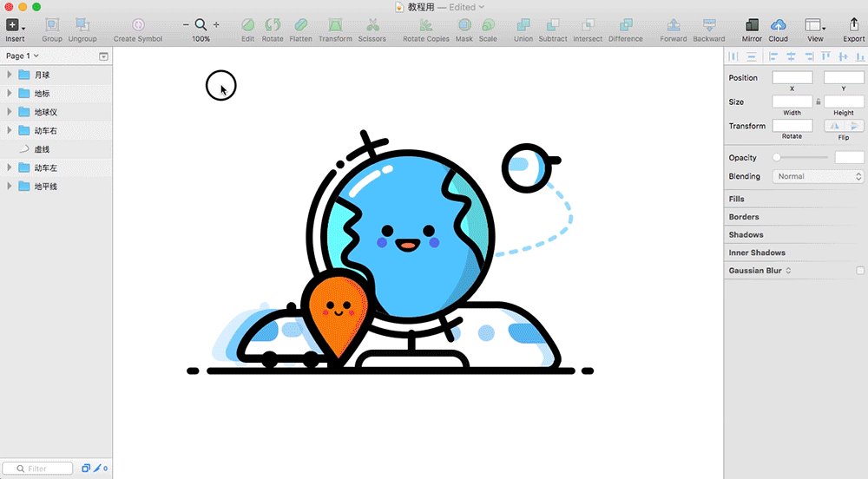868x479 pixels.
Task: Move layer Backward
Action: (x=709, y=25)
